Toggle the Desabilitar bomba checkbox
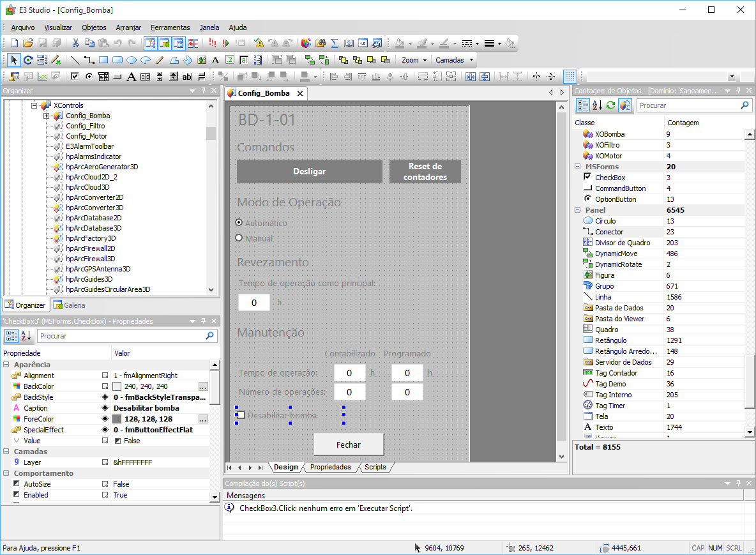 click(241, 414)
